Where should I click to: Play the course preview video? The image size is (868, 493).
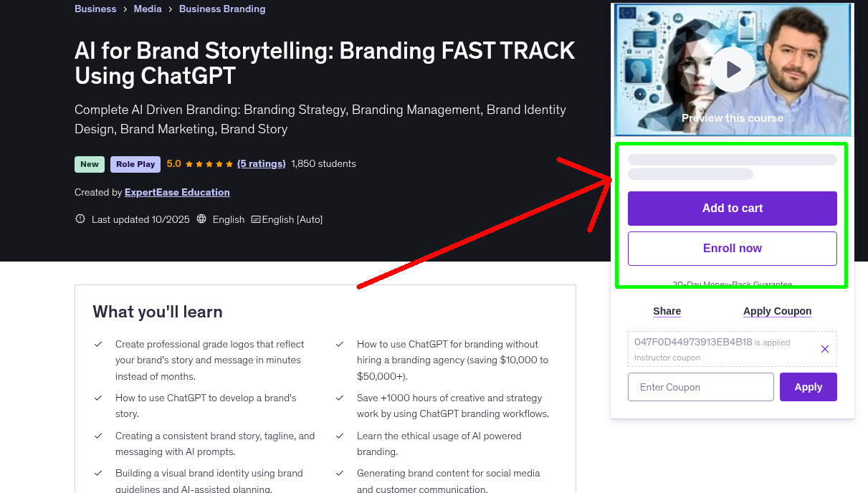click(x=732, y=69)
